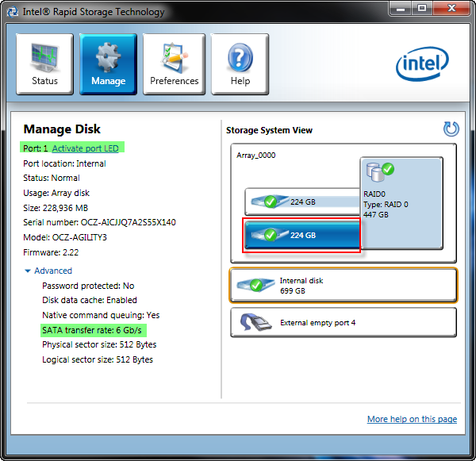Click Disk data cache: Enabled text
Screen dimensions: 476x461
[90, 300]
